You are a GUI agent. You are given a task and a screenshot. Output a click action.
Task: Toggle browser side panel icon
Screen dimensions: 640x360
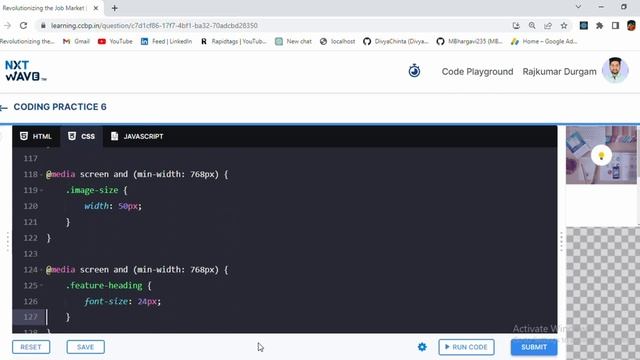point(615,25)
